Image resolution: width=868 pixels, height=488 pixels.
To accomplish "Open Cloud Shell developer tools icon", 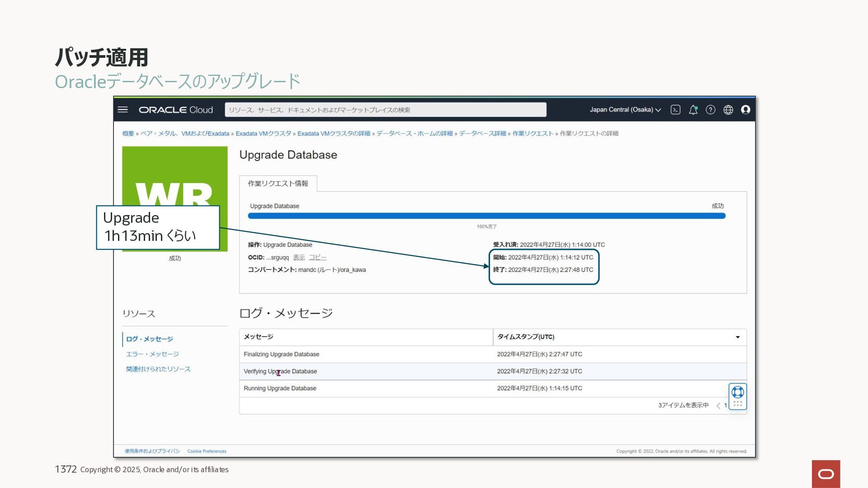I will tap(675, 110).
